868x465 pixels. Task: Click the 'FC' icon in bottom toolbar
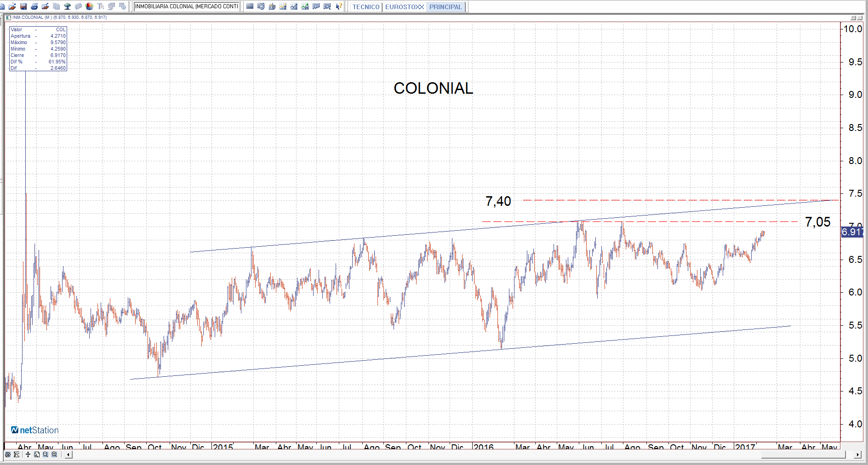click(x=17, y=454)
